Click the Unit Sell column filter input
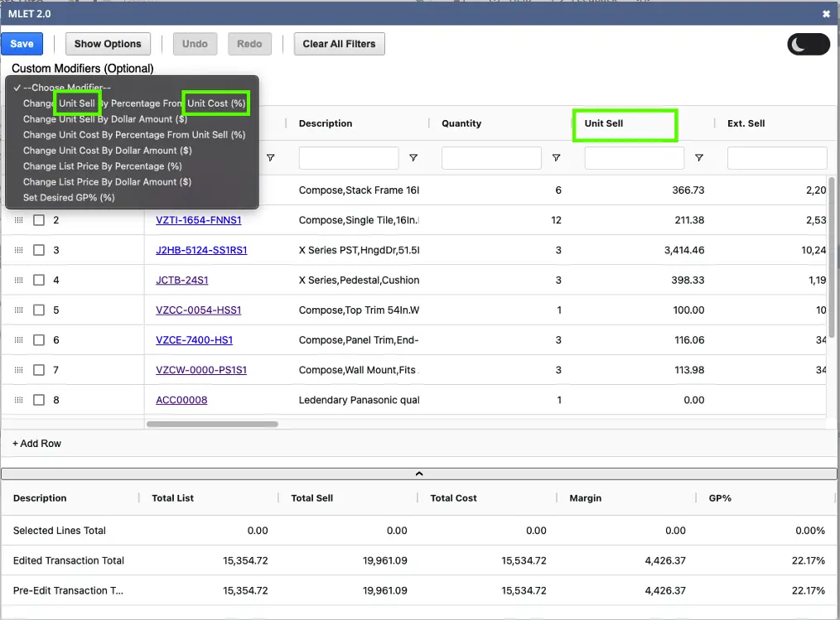The height and width of the screenshot is (620, 840). pyautogui.click(x=635, y=158)
